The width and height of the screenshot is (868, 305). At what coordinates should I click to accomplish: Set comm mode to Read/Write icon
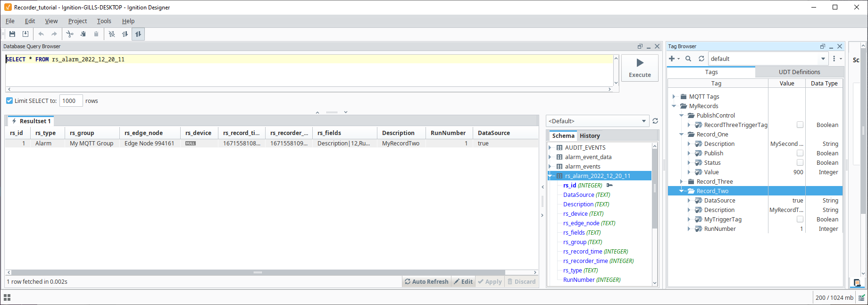pos(138,34)
